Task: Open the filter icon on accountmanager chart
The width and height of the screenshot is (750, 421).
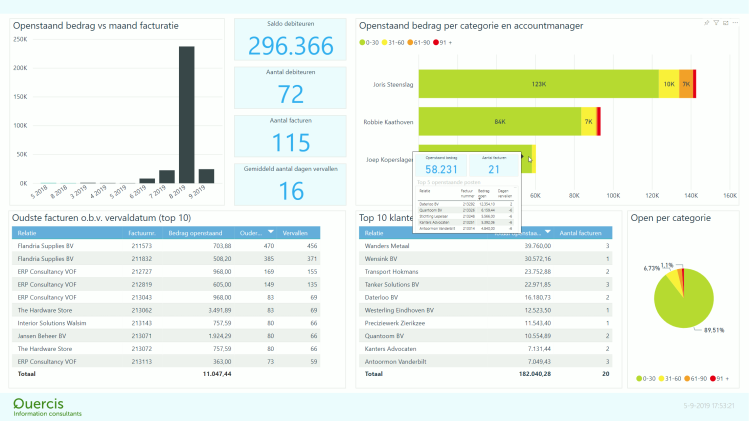Action: [716, 22]
